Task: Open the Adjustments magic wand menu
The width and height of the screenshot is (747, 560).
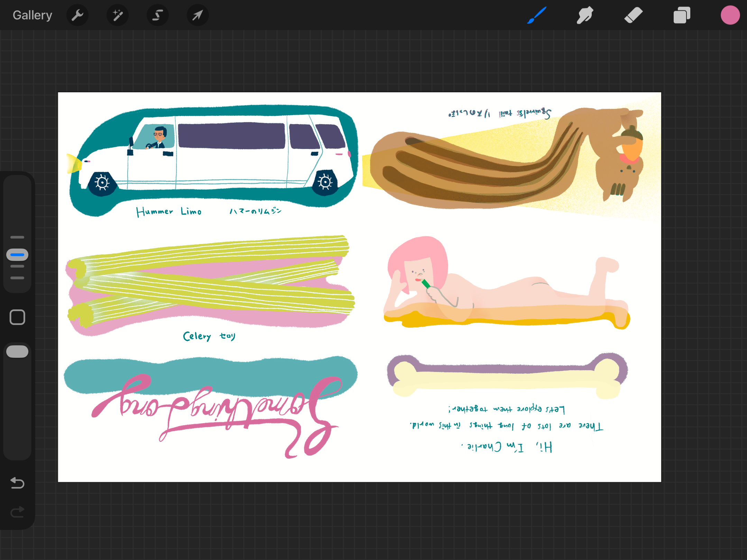Action: 117,15
